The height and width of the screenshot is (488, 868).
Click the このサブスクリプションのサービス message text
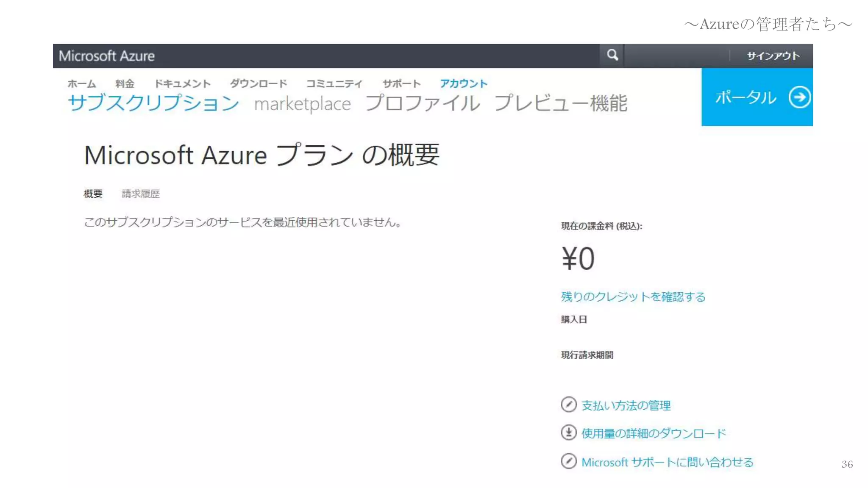point(243,222)
